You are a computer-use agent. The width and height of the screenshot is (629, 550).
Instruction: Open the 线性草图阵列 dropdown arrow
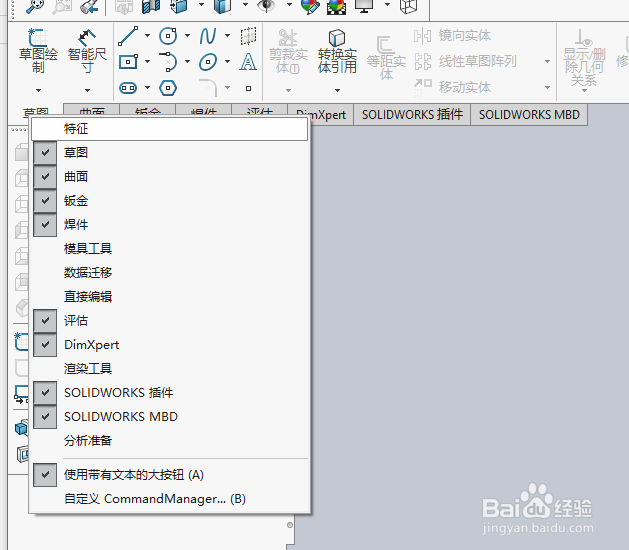tap(547, 62)
